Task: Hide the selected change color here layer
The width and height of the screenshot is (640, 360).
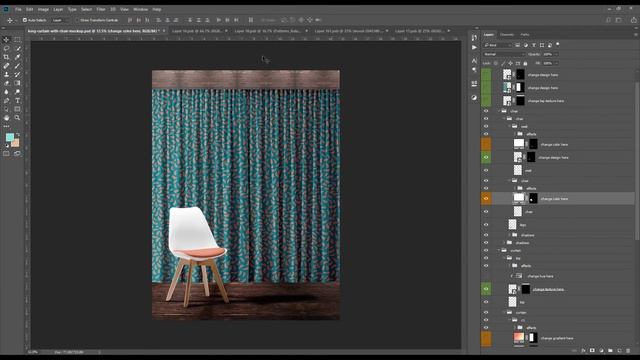Action: click(x=486, y=198)
